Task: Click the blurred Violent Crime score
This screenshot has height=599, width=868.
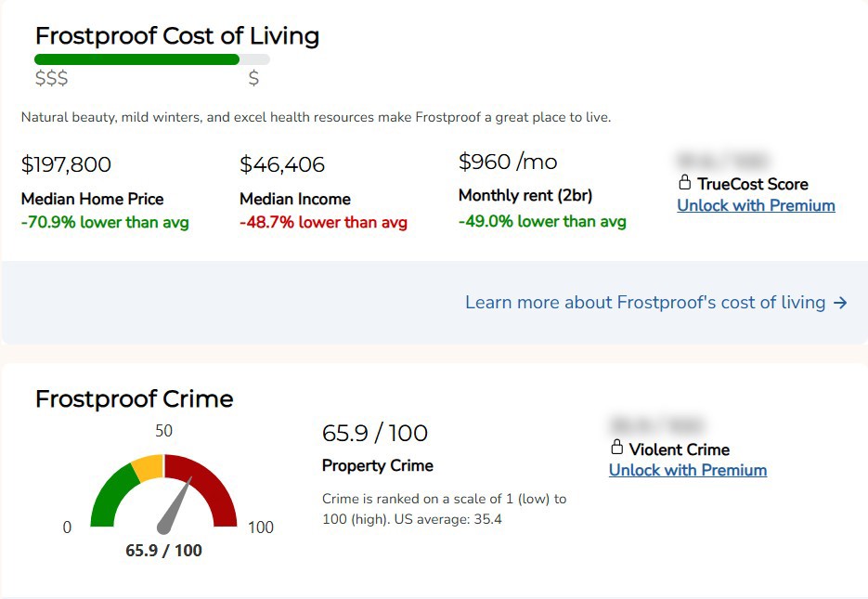Action: click(656, 426)
